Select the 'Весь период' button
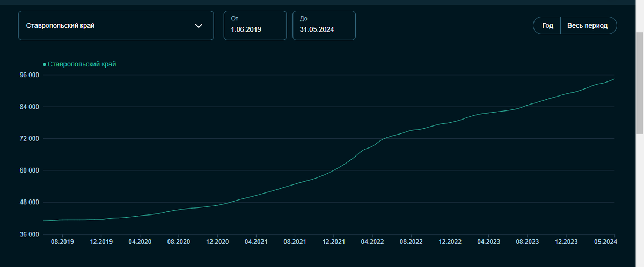The image size is (644, 267). pyautogui.click(x=588, y=26)
